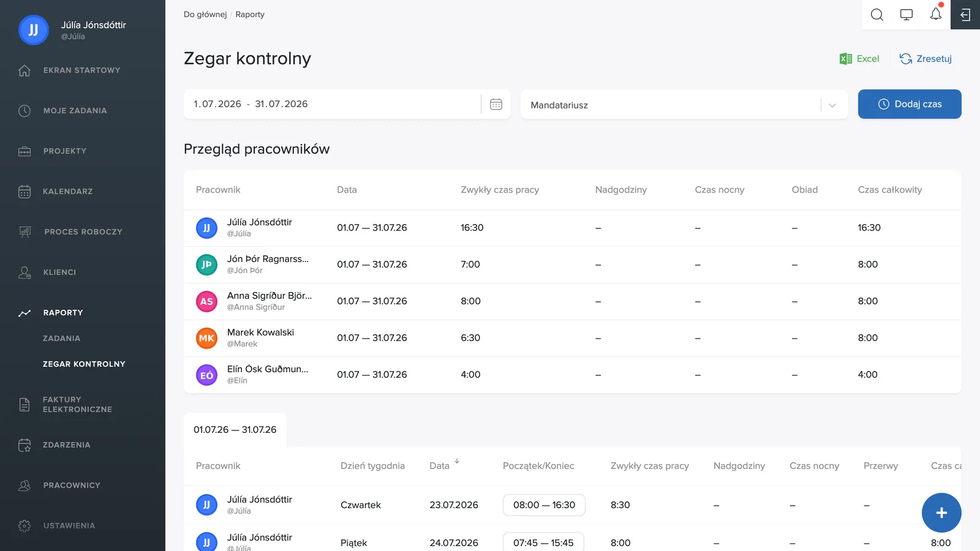Click the document icon beside Faktury elektroniczne
The image size is (980, 551).
pyautogui.click(x=24, y=405)
